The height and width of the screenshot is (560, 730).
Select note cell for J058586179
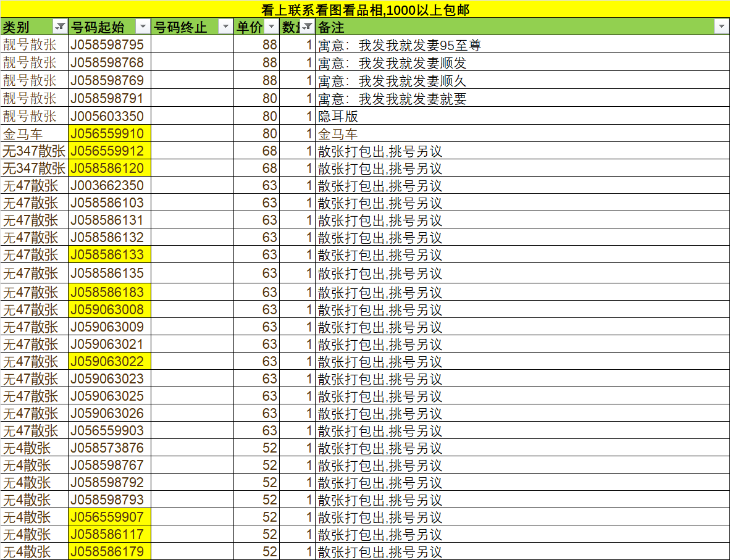522,551
